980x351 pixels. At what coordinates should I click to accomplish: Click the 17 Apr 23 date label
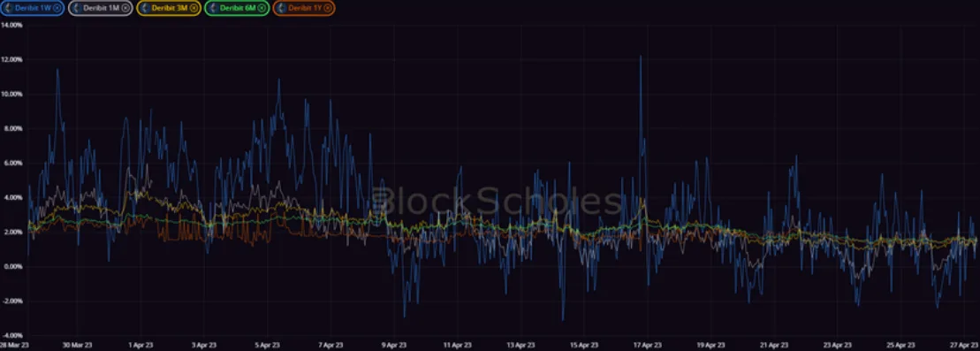click(648, 345)
